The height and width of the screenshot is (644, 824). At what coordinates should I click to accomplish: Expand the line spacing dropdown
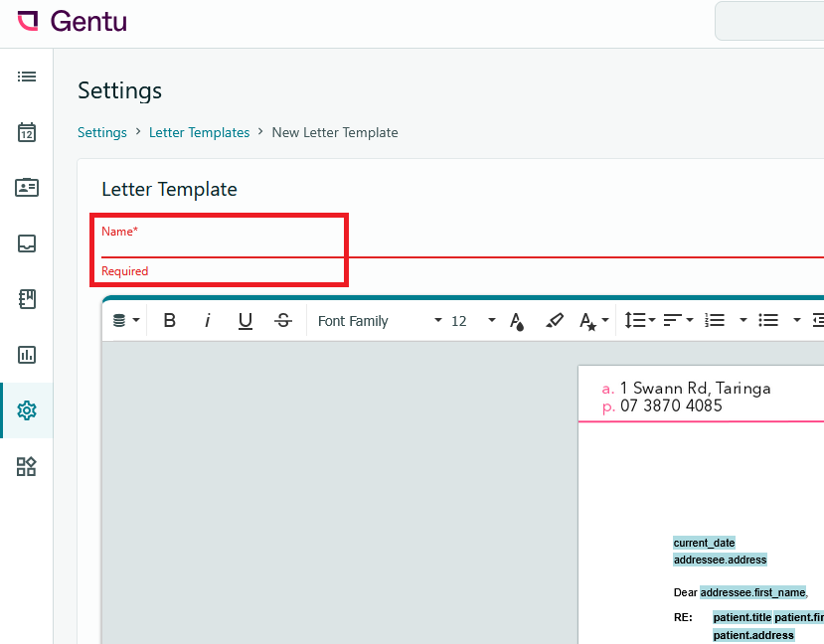[x=639, y=320]
